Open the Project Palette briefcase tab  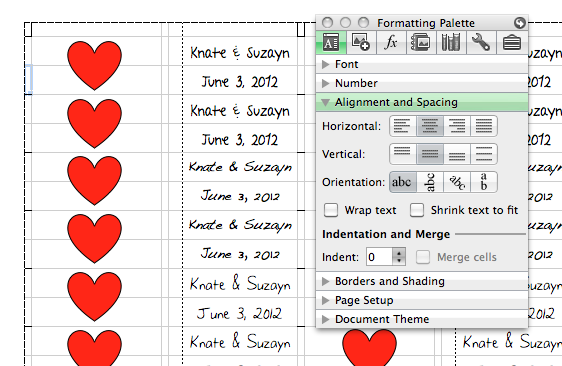coord(512,43)
